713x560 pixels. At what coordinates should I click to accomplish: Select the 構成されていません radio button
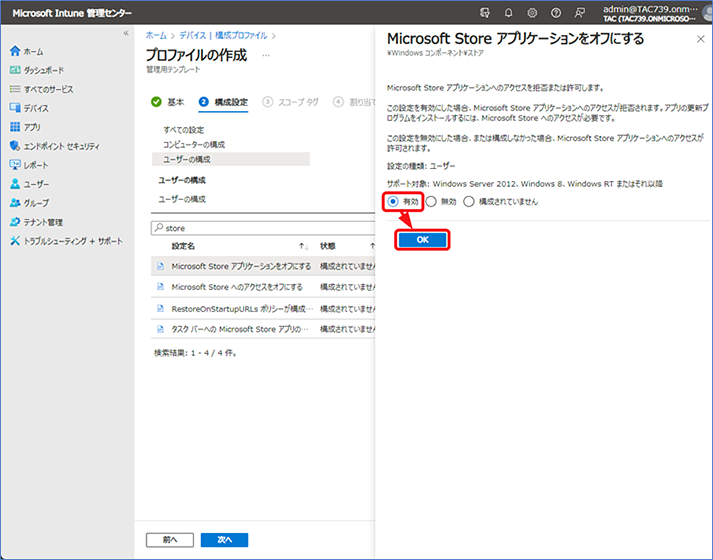[x=469, y=201]
